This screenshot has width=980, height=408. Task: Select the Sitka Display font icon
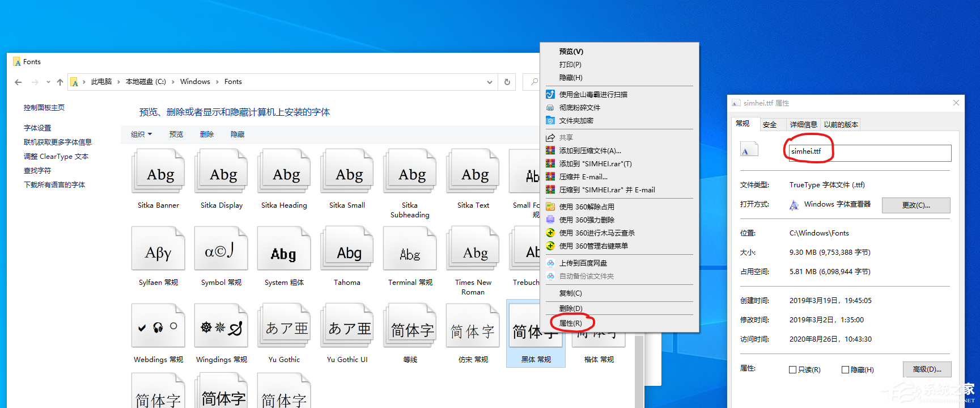click(x=221, y=171)
